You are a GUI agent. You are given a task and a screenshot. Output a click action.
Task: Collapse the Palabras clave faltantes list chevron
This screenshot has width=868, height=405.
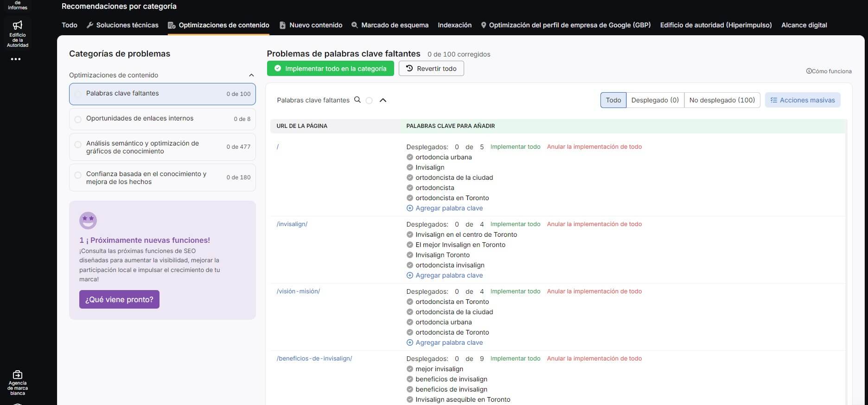(x=383, y=100)
